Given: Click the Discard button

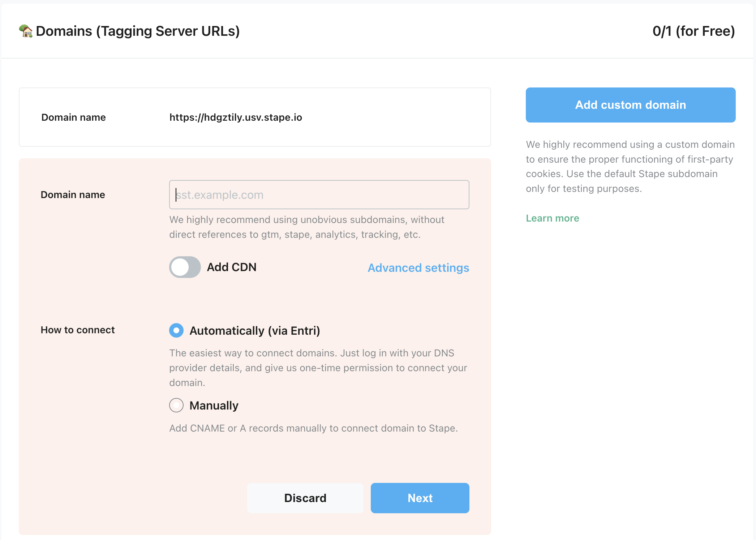Looking at the screenshot, I should click(305, 498).
